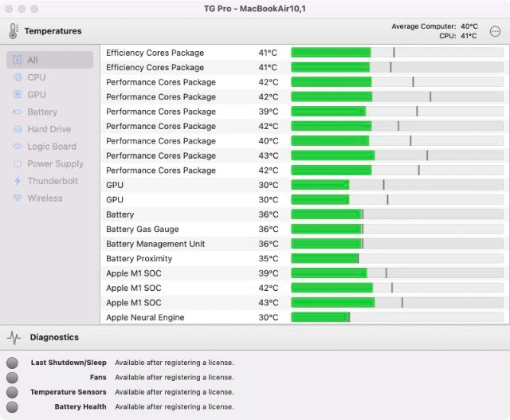510x420 pixels.
Task: Select the Hard Drive category
Action: click(x=49, y=129)
